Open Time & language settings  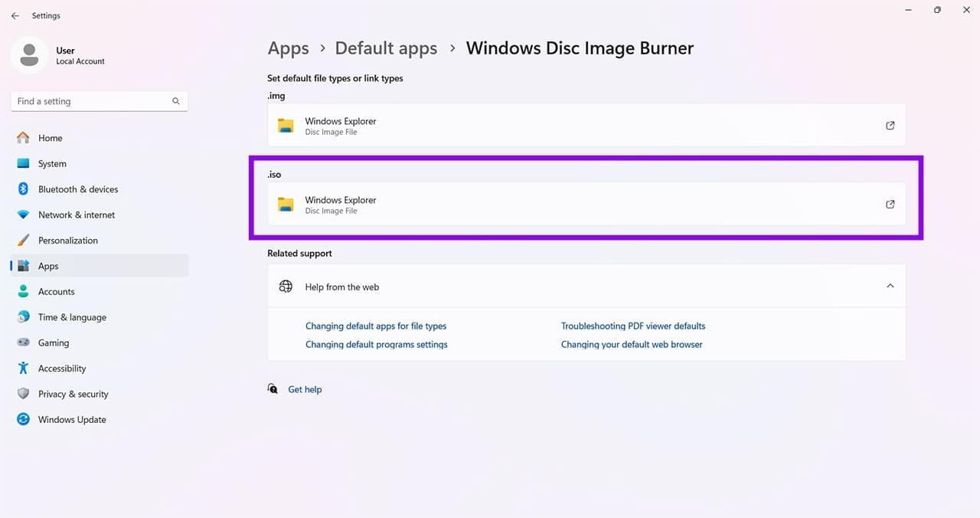click(100, 317)
